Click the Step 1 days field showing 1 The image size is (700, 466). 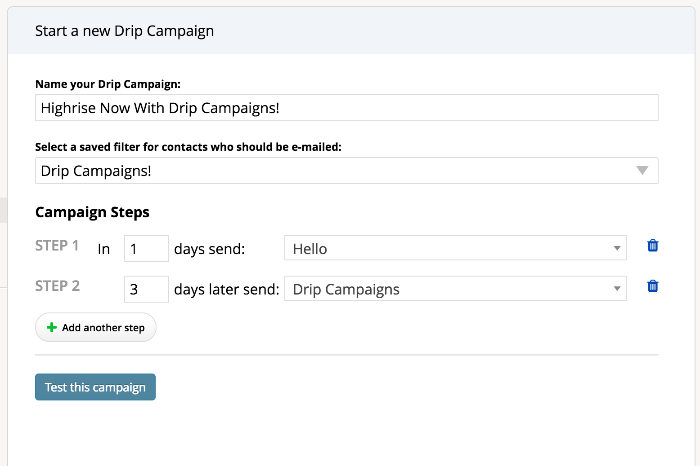pos(146,249)
